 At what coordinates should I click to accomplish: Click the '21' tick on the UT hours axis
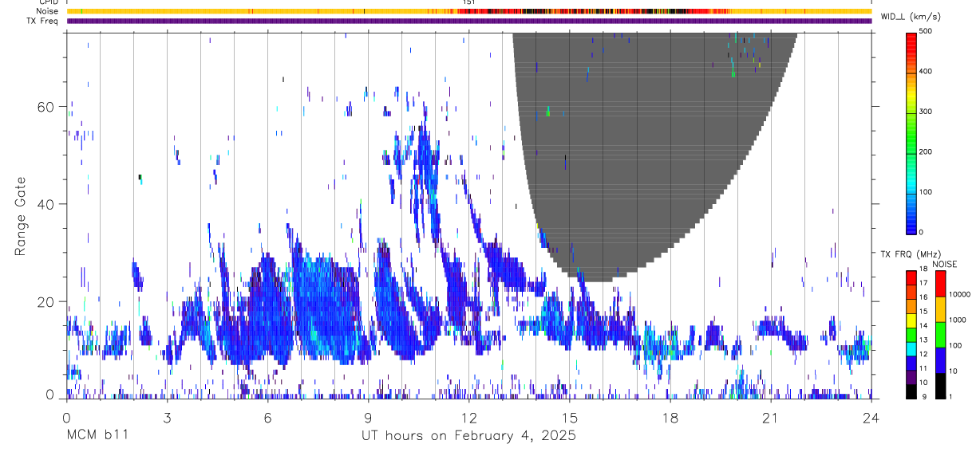point(770,418)
